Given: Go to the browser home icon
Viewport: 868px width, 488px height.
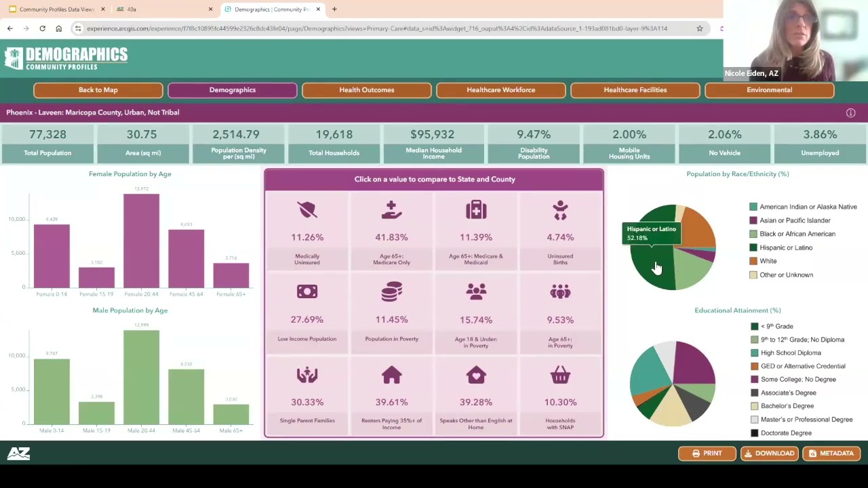Looking at the screenshot, I should [58, 28].
